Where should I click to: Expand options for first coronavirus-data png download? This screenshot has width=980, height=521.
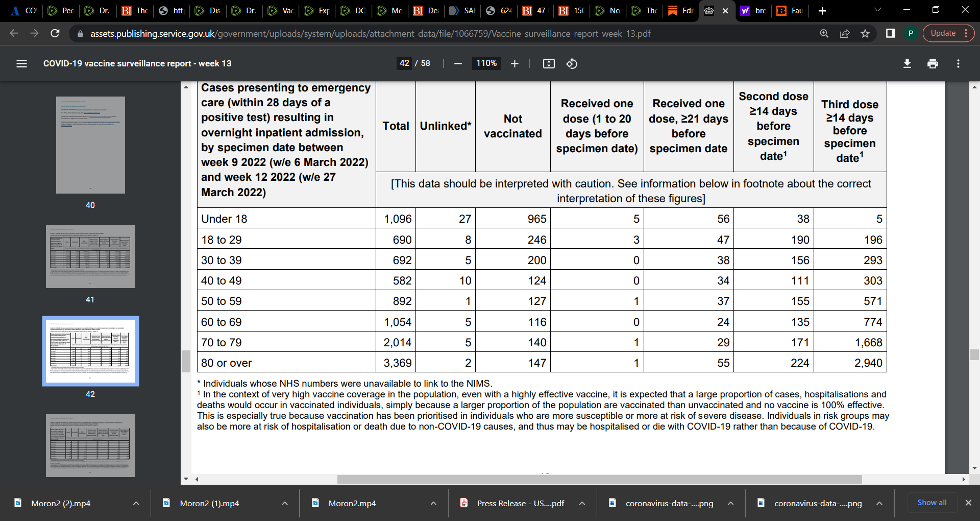(730, 503)
